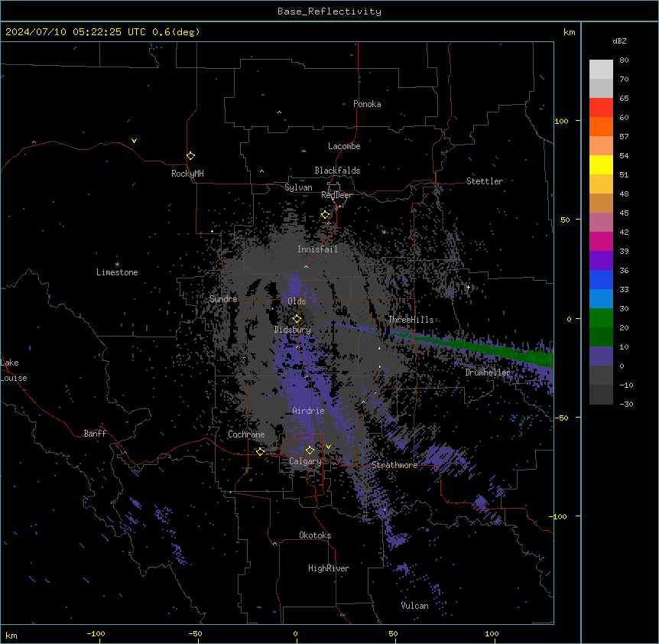Pick the purple 39-36 dBZ legend swatch
Screen dimensions: 659x644
601,261
